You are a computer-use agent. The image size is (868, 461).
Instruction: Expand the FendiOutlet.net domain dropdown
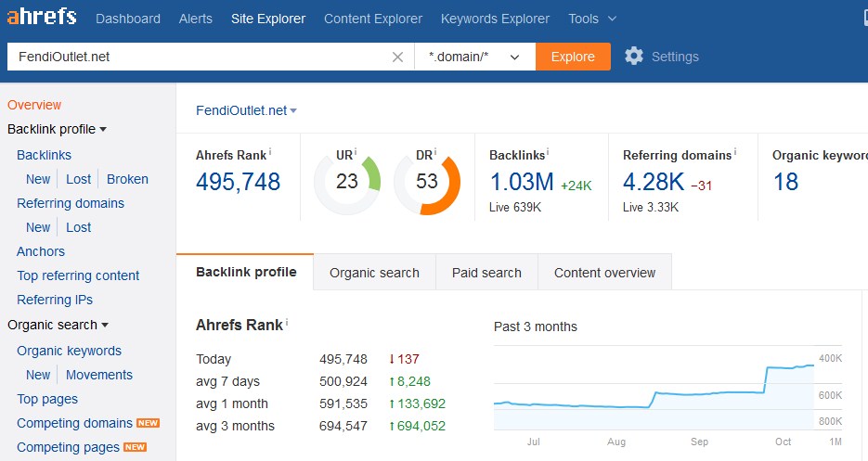click(293, 111)
